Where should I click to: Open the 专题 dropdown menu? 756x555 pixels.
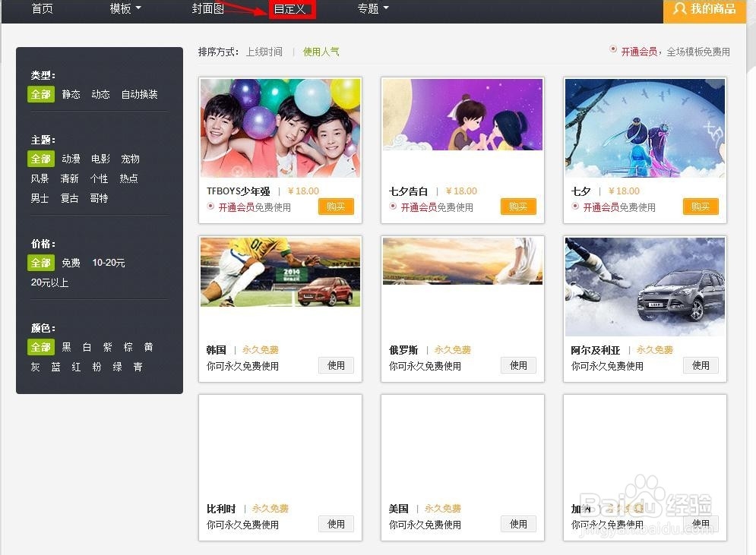(x=370, y=8)
